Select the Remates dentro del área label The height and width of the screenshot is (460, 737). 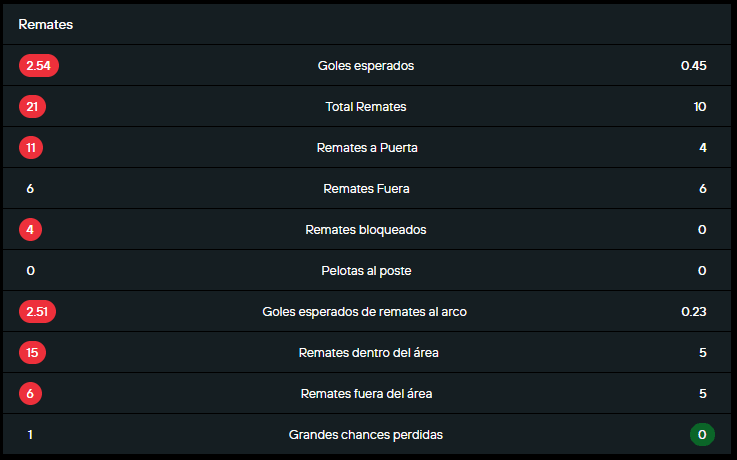(368, 353)
